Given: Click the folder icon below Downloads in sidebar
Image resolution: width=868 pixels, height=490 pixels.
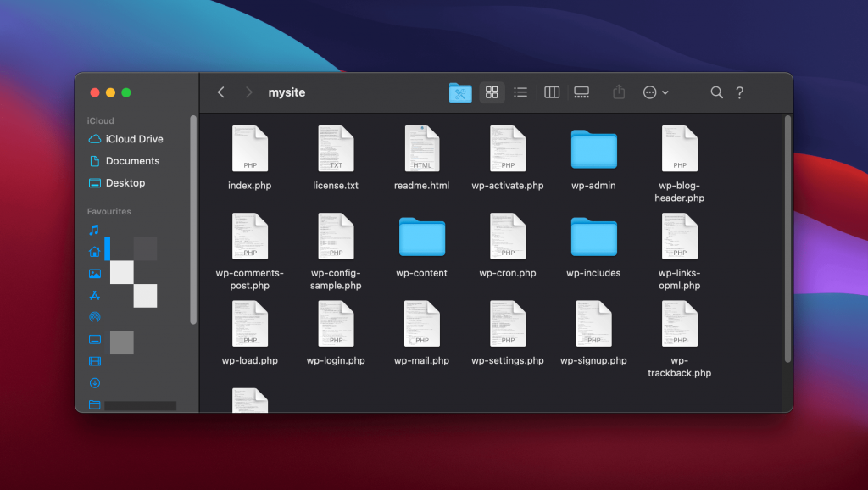Looking at the screenshot, I should [x=95, y=404].
